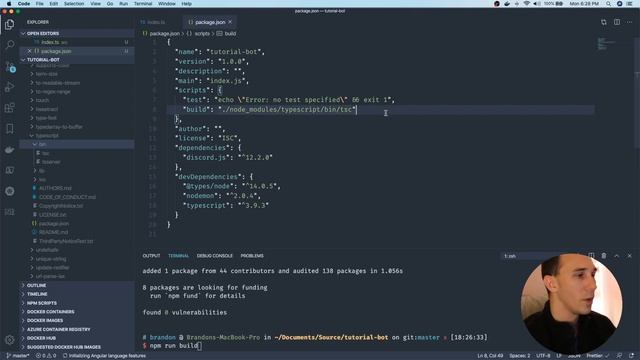This screenshot has width=640, height=360.
Task: Open the README.md file in explorer
Action: (x=77, y=232)
